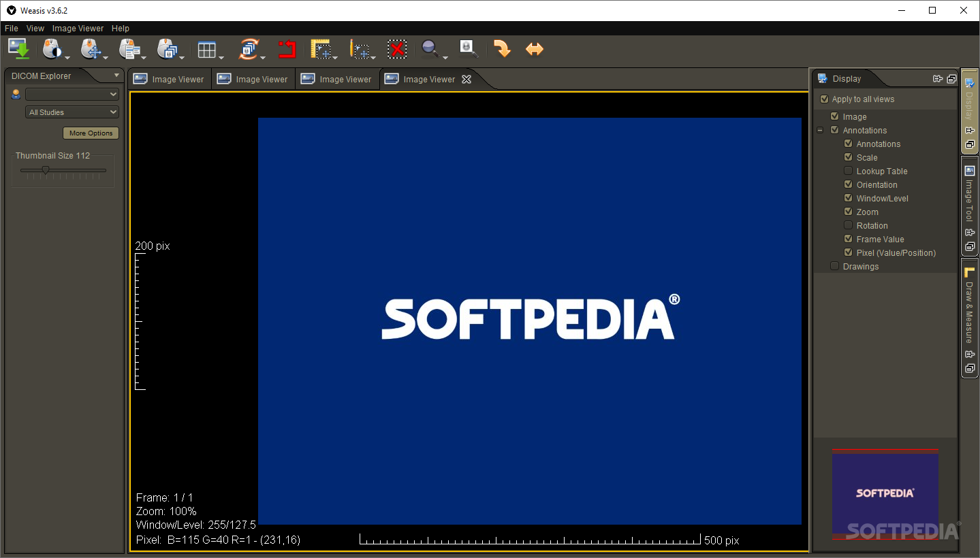Open the All Studies dropdown
Screen dimensions: 980x558
[72, 112]
